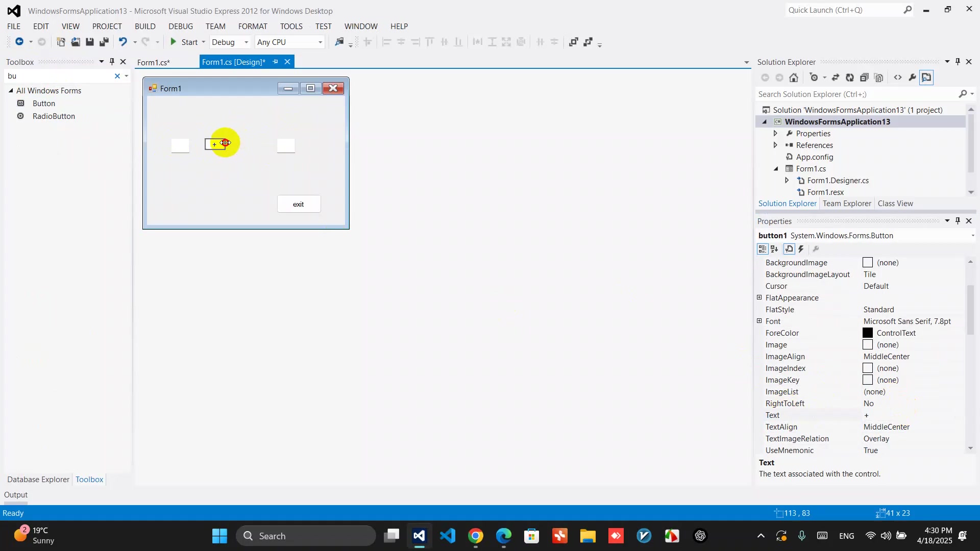Screen dimensions: 980x551
Task: Click the Undo toolbar icon
Action: click(x=122, y=42)
